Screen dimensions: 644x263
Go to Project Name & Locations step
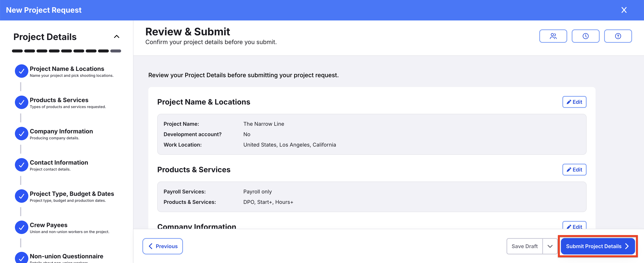pos(67,69)
